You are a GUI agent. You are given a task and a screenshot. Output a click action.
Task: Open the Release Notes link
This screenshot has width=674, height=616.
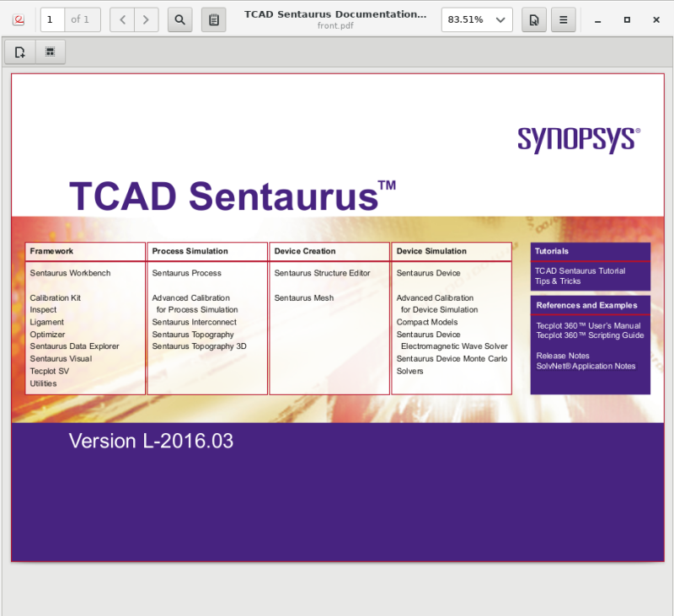click(562, 356)
